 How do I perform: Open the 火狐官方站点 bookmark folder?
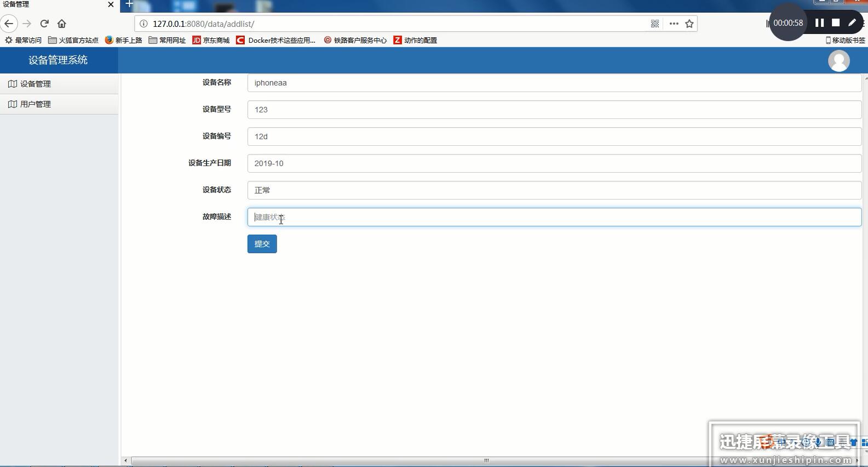(x=73, y=40)
